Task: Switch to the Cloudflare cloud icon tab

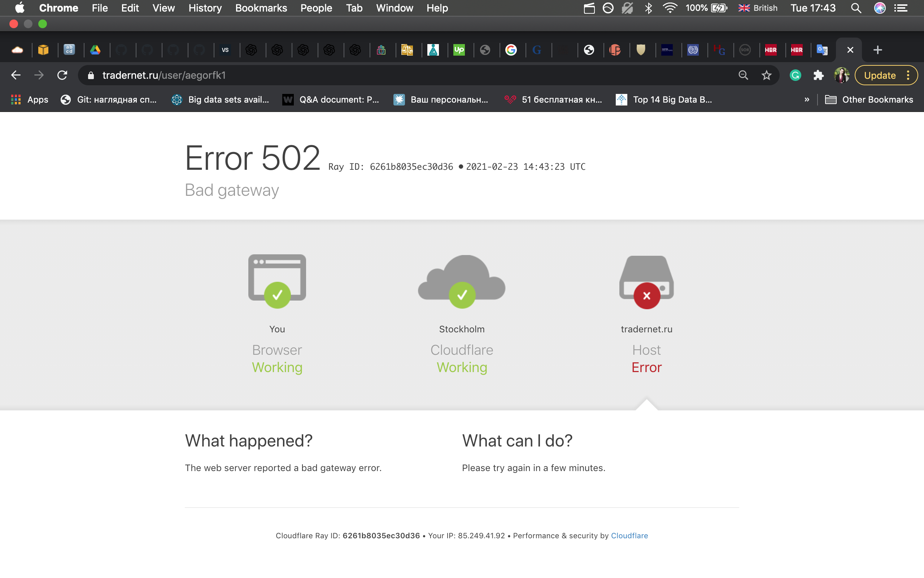Action: click(17, 50)
